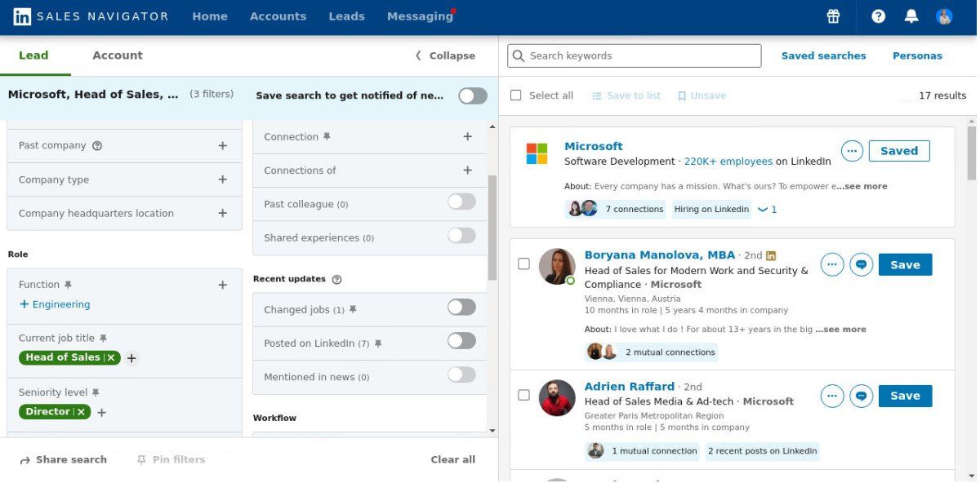
Task: Enable the Shared experiences toggle
Action: (461, 235)
